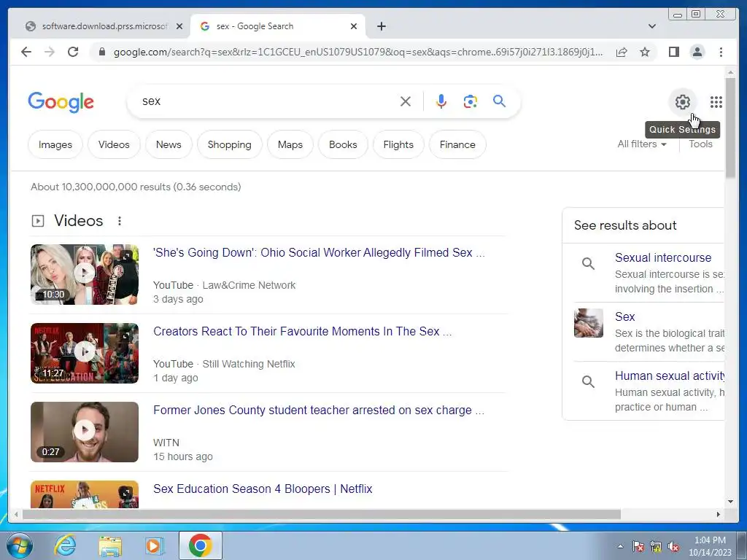View the site lock icon info
Image resolution: width=747 pixels, height=560 pixels.
pos(102,52)
